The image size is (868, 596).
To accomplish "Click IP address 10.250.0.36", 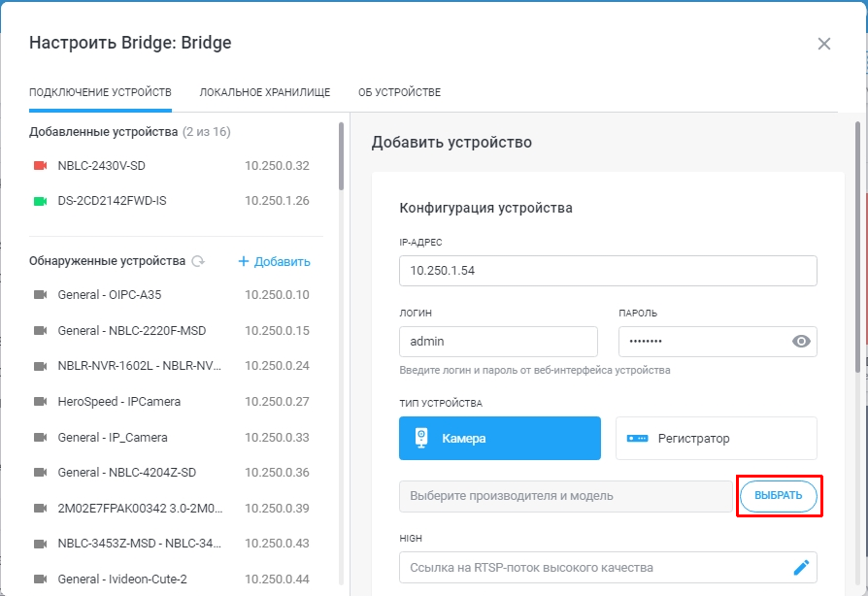I will click(x=278, y=472).
